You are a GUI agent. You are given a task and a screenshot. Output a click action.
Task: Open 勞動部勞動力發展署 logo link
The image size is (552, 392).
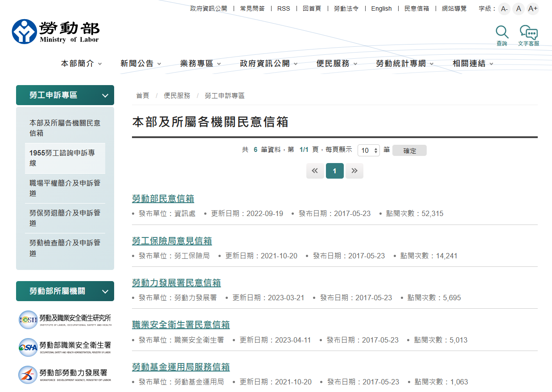pos(65,375)
